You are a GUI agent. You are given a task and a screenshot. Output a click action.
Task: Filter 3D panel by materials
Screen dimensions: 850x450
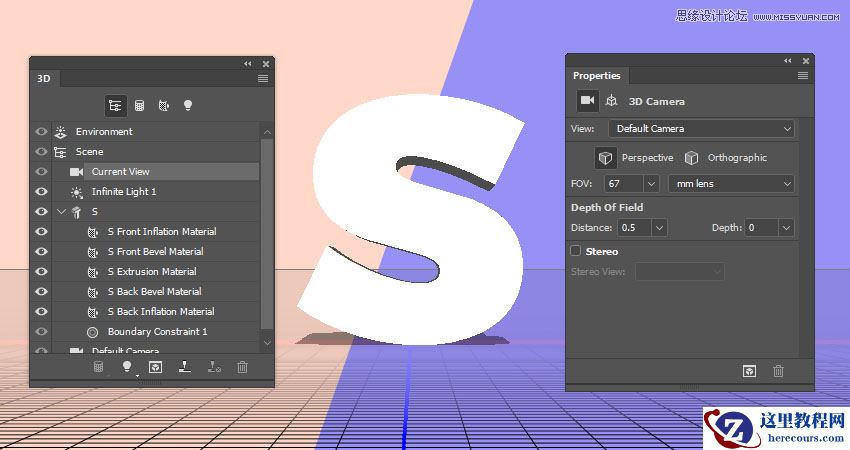coord(164,105)
